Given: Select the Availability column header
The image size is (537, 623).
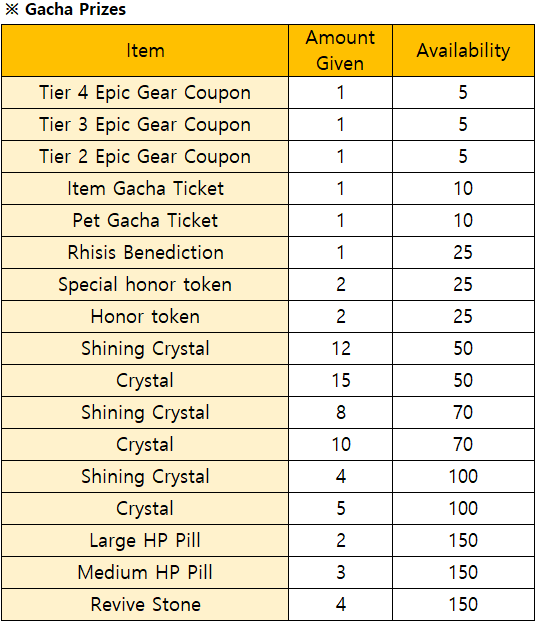Looking at the screenshot, I should click(463, 50).
